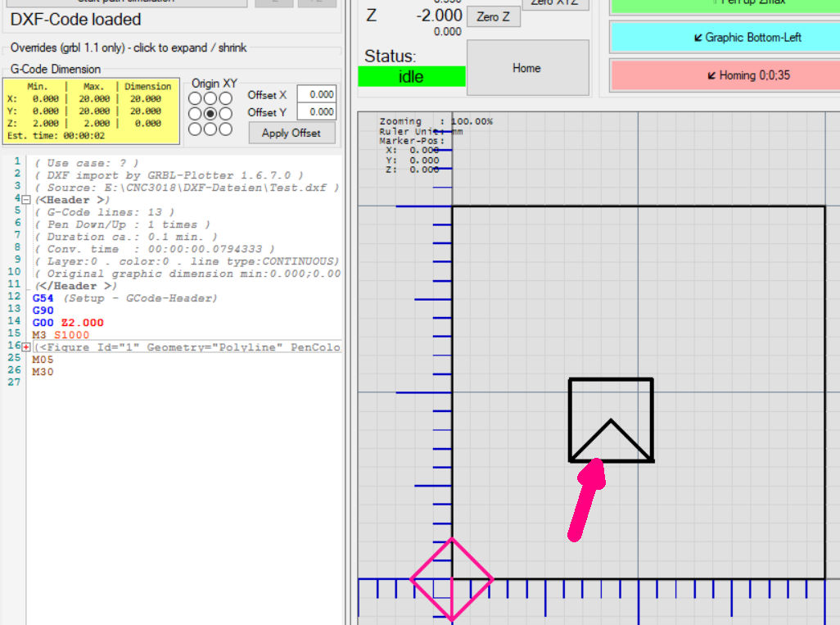Click the Offset X input field
This screenshot has width=840, height=625.
click(317, 94)
